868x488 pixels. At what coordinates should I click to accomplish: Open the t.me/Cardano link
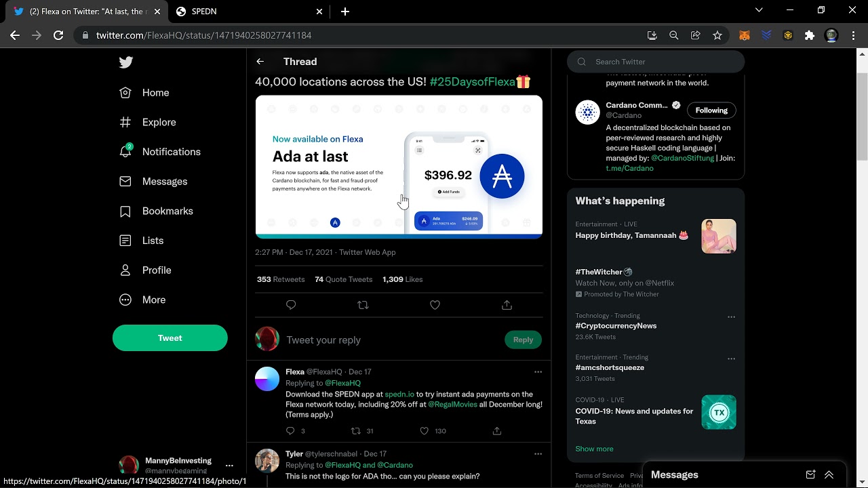630,168
